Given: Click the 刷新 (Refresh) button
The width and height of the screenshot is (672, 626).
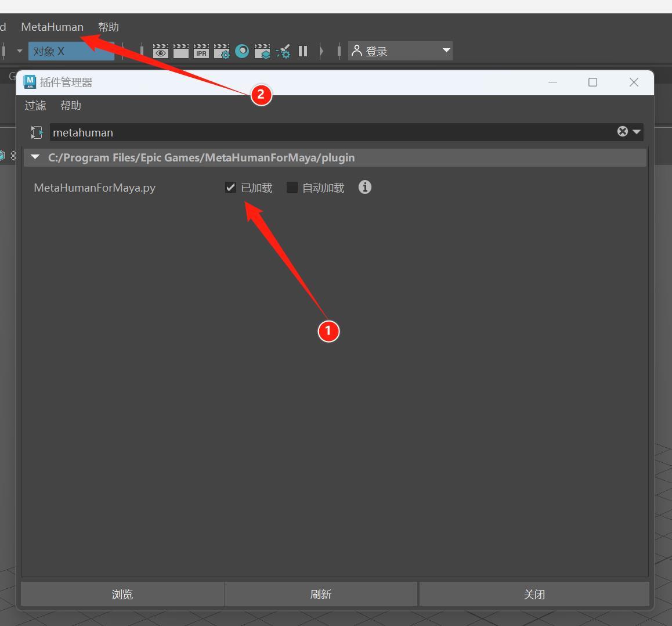Looking at the screenshot, I should (320, 594).
